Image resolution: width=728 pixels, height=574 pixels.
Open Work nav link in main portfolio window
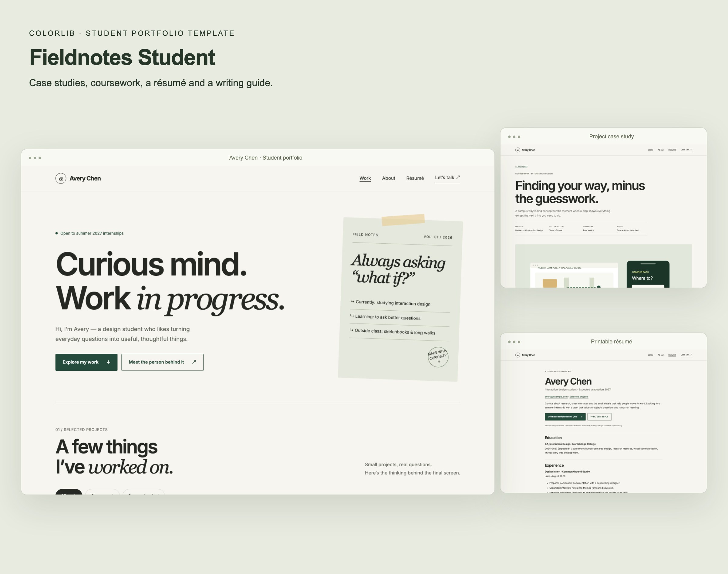(x=365, y=178)
